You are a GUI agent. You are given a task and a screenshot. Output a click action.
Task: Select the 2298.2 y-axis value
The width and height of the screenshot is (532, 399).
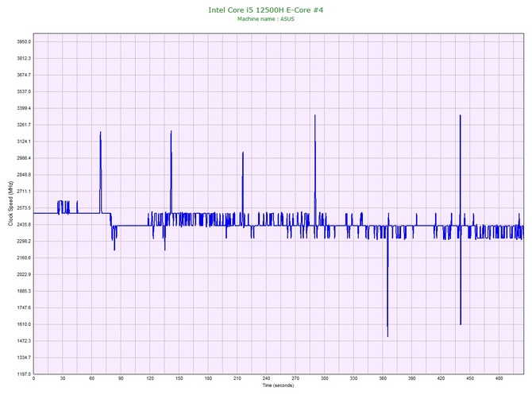[x=24, y=242]
